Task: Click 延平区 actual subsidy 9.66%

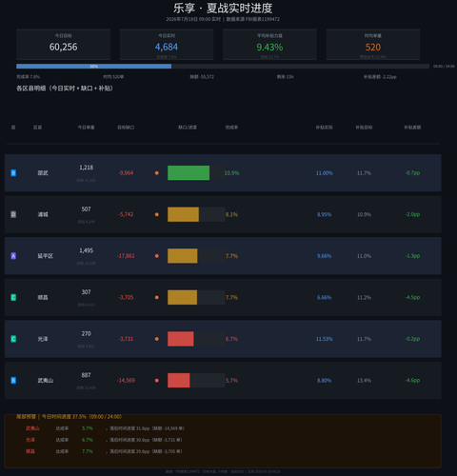Action: [x=324, y=256]
